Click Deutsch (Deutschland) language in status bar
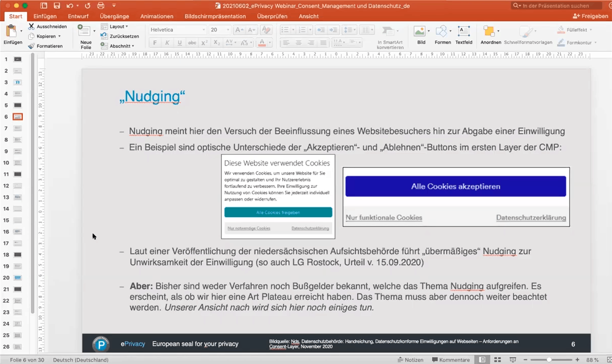This screenshot has height=364, width=612. pyautogui.click(x=81, y=360)
